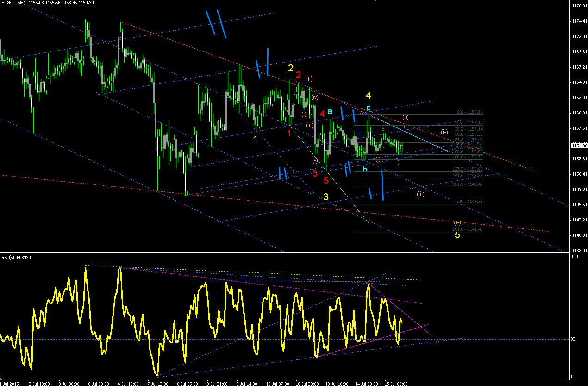588x386 pixels.
Task: Click the GOLD,H1 symbol title text
Action: 16,3
